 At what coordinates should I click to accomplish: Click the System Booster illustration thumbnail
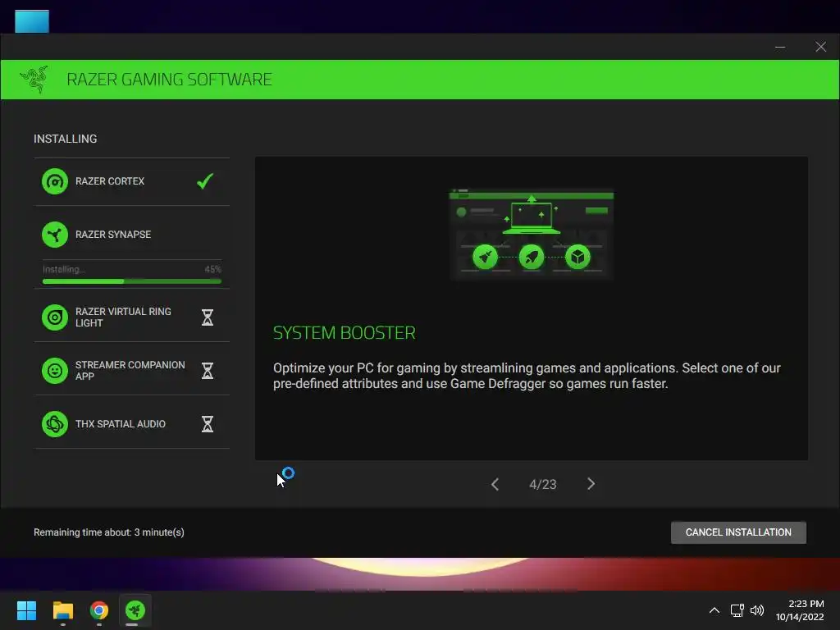(x=532, y=234)
